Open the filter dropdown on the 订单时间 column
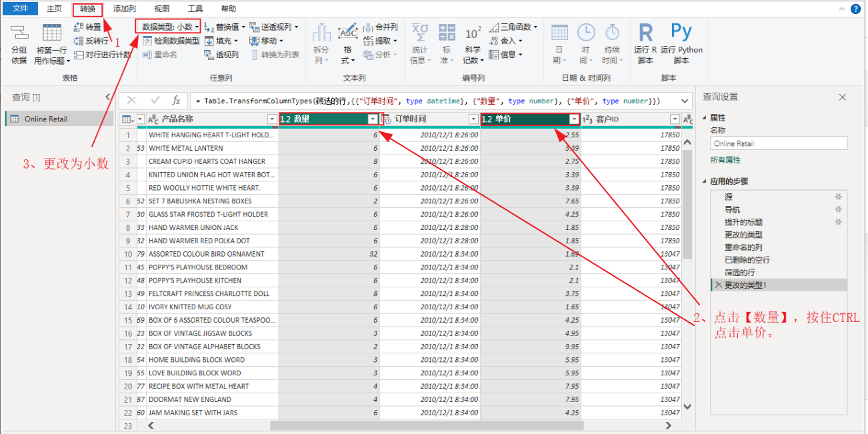This screenshot has height=434, width=868. coord(473,119)
